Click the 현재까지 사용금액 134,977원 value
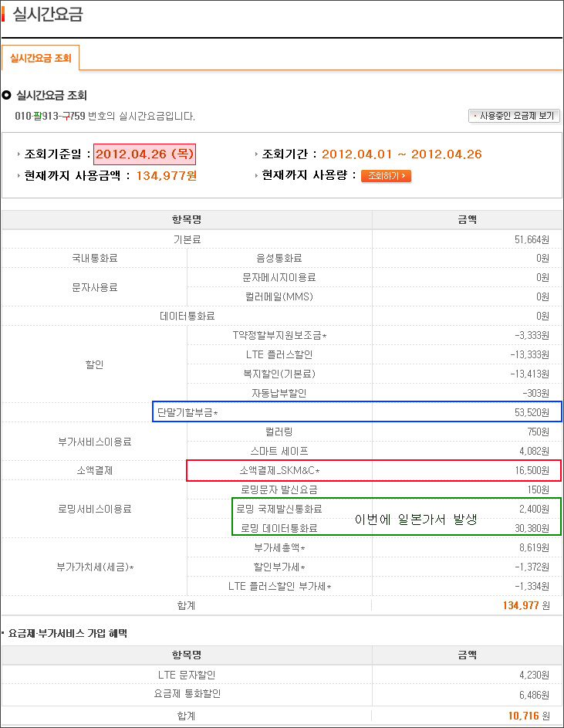 click(167, 175)
